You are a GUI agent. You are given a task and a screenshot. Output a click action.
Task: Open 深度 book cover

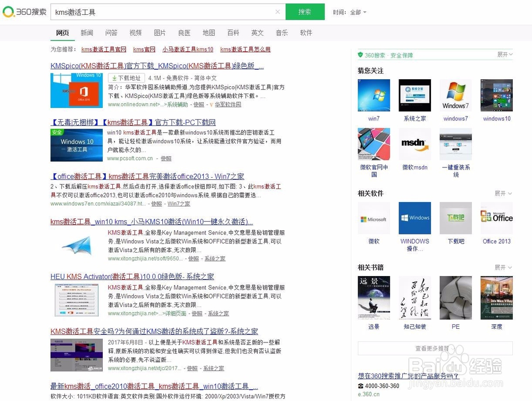[x=497, y=297]
